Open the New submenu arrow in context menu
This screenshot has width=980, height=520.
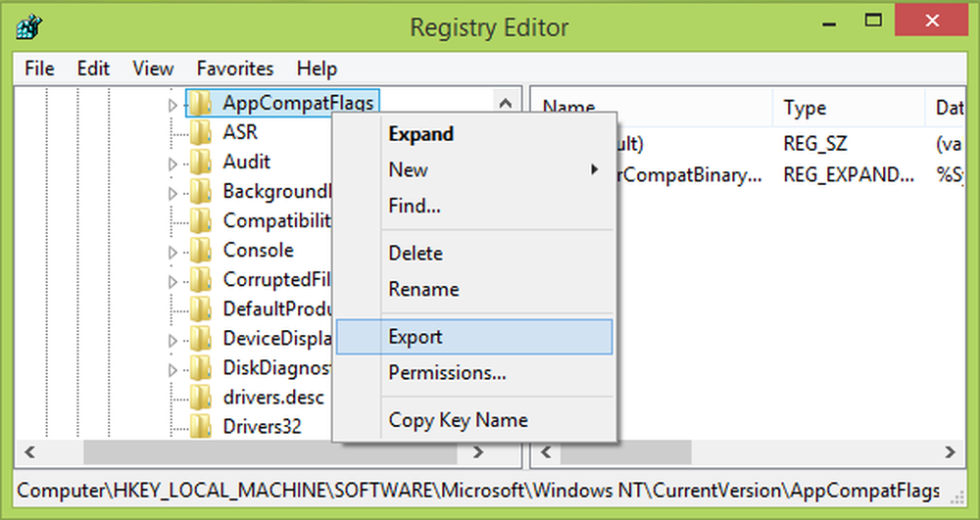point(595,169)
